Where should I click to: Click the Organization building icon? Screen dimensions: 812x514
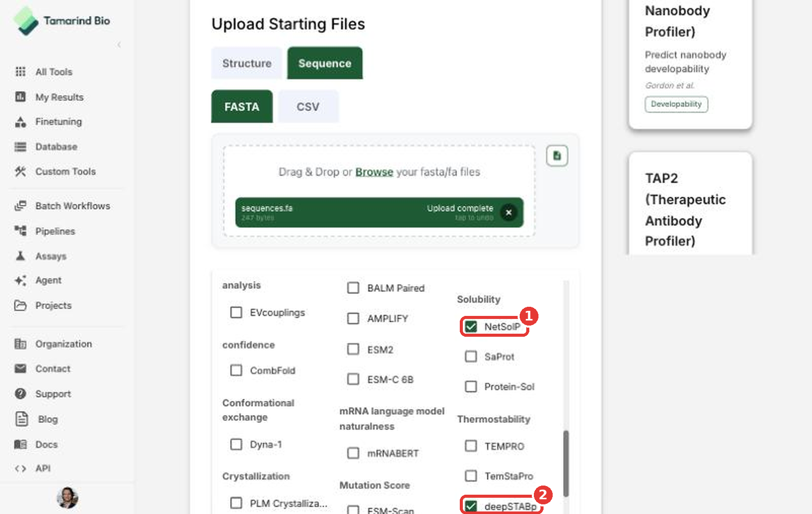[20, 344]
